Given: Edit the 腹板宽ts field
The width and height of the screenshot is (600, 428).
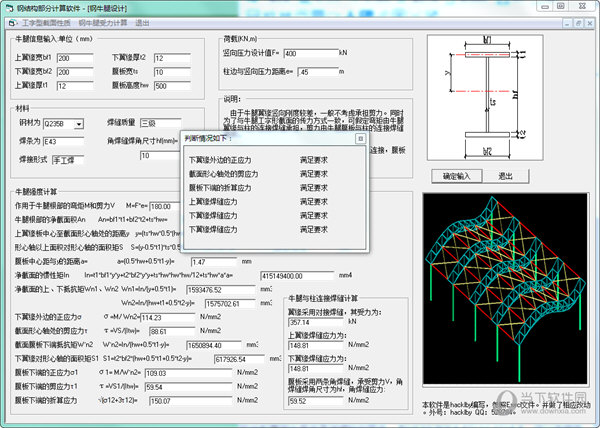Looking at the screenshot, I should point(172,72).
